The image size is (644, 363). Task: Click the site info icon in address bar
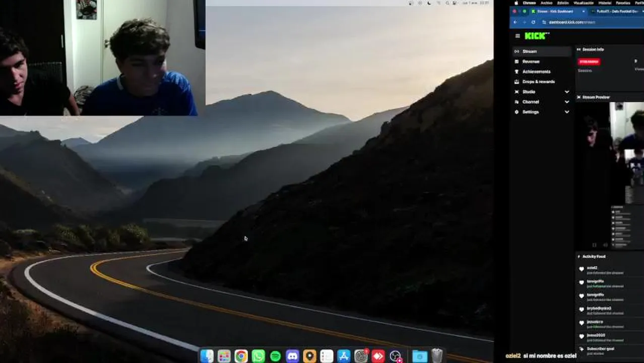[x=544, y=22]
